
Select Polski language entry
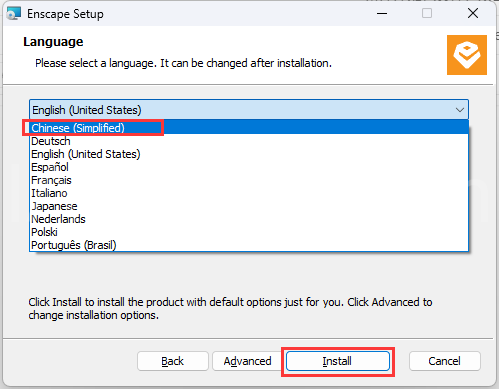point(249,232)
